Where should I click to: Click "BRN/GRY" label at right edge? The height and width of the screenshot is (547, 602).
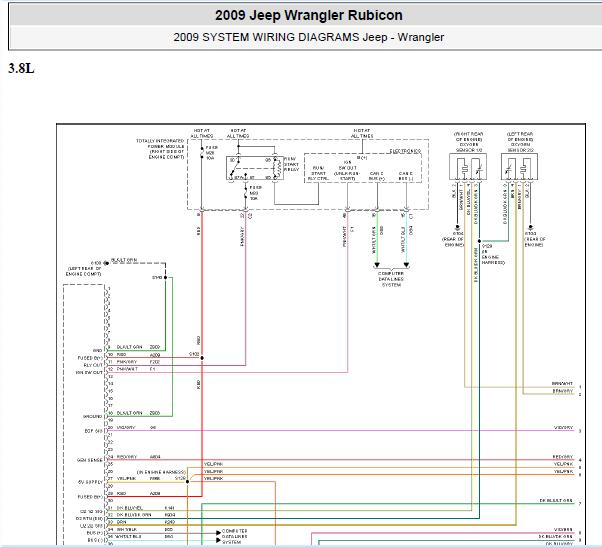pyautogui.click(x=562, y=391)
